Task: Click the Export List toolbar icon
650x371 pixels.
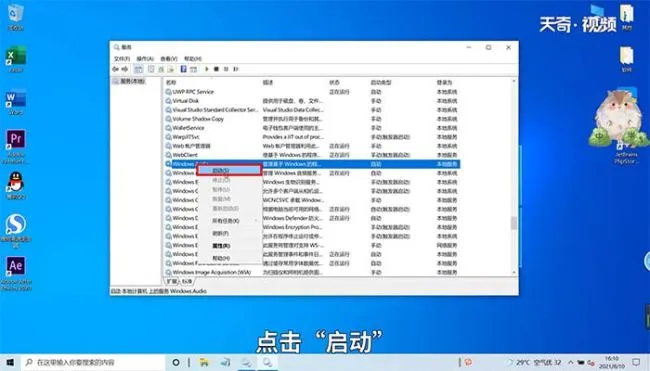Action: [x=171, y=69]
